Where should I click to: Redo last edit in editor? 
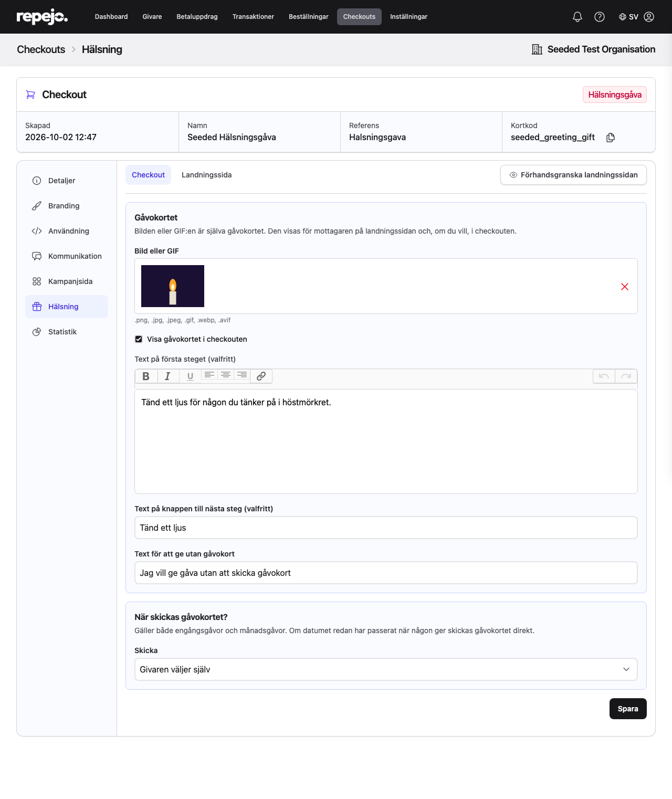(x=626, y=376)
